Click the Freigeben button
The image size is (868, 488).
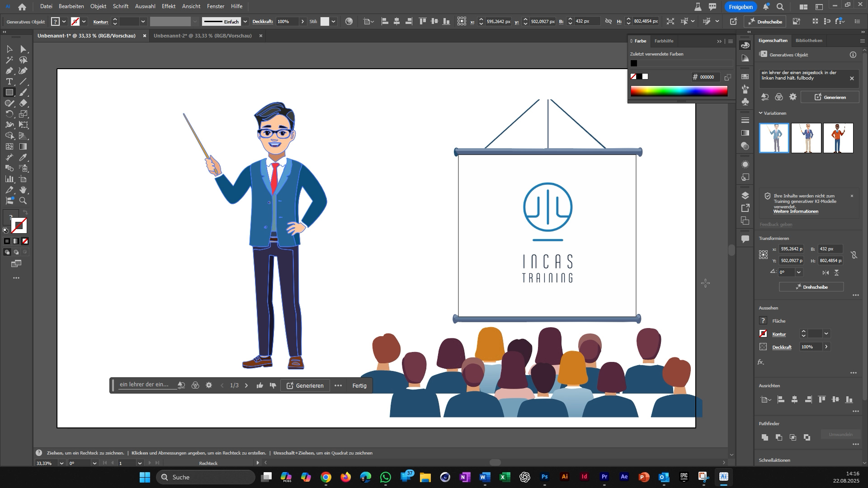click(741, 7)
